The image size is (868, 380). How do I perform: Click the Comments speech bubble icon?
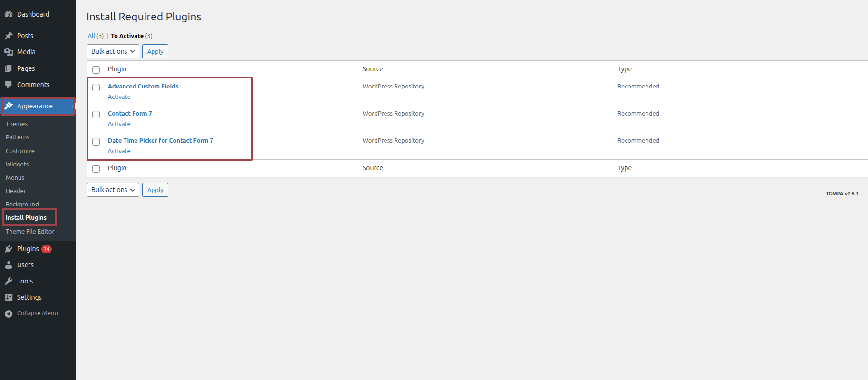[x=9, y=85]
